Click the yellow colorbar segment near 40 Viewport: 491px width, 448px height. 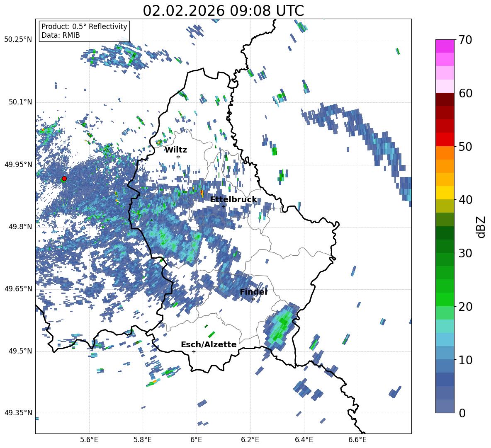tap(445, 193)
